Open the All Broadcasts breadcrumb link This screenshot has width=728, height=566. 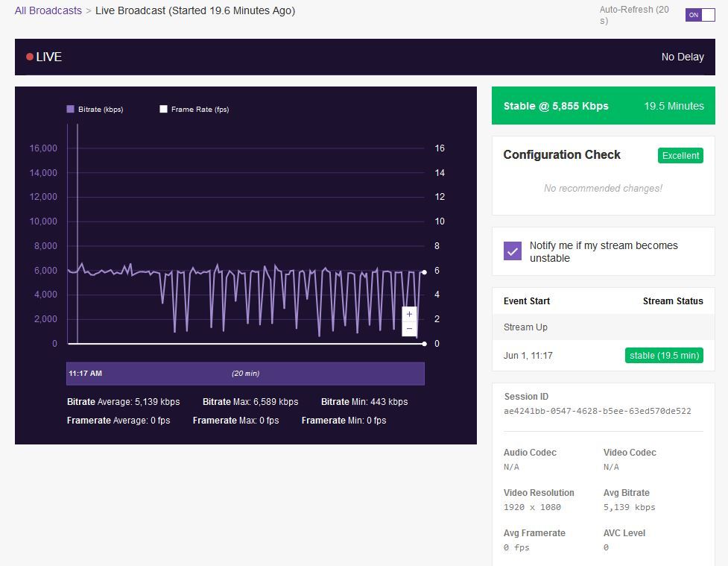tap(48, 10)
